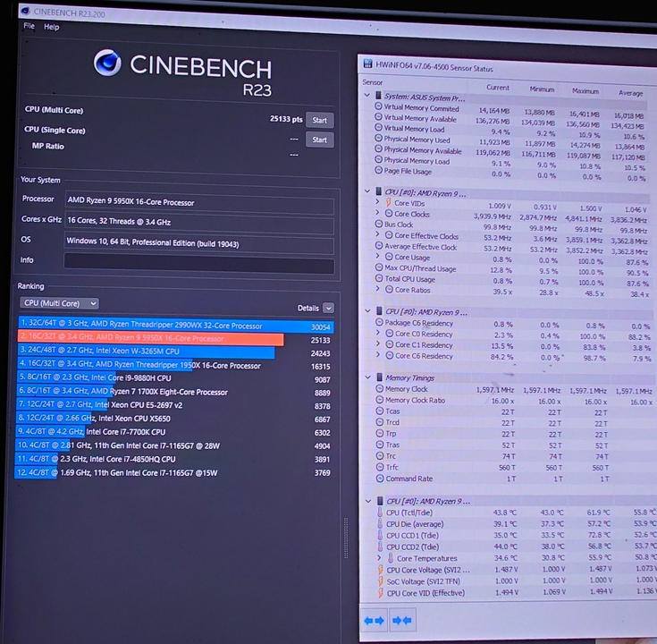Expand the ranking Details dropdown arrow
The image size is (657, 644).
coord(329,309)
